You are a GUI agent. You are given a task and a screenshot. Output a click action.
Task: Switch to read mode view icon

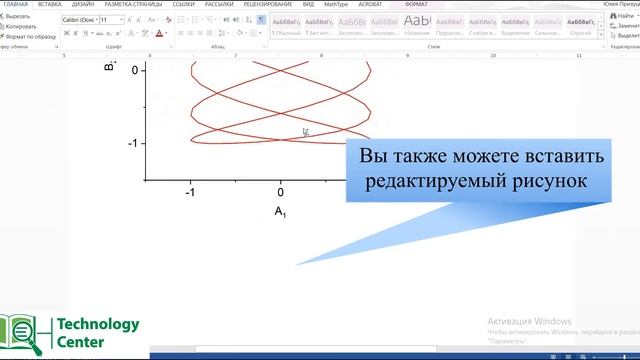click(553, 357)
